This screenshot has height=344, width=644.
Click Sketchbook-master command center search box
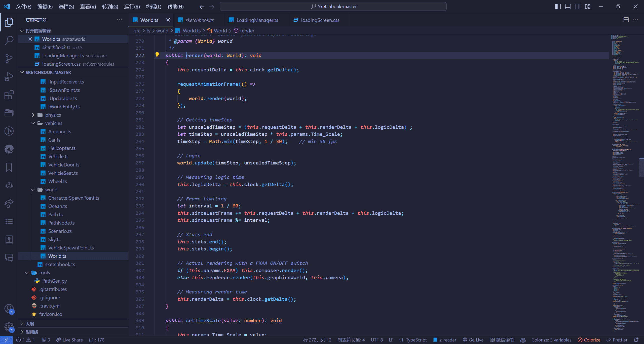pos(333,7)
